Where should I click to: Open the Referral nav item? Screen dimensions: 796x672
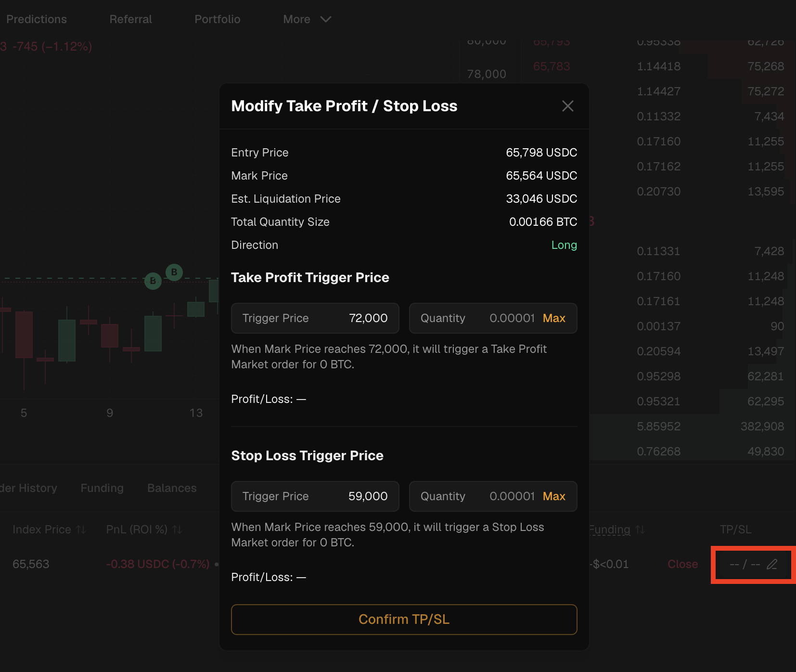(x=130, y=19)
